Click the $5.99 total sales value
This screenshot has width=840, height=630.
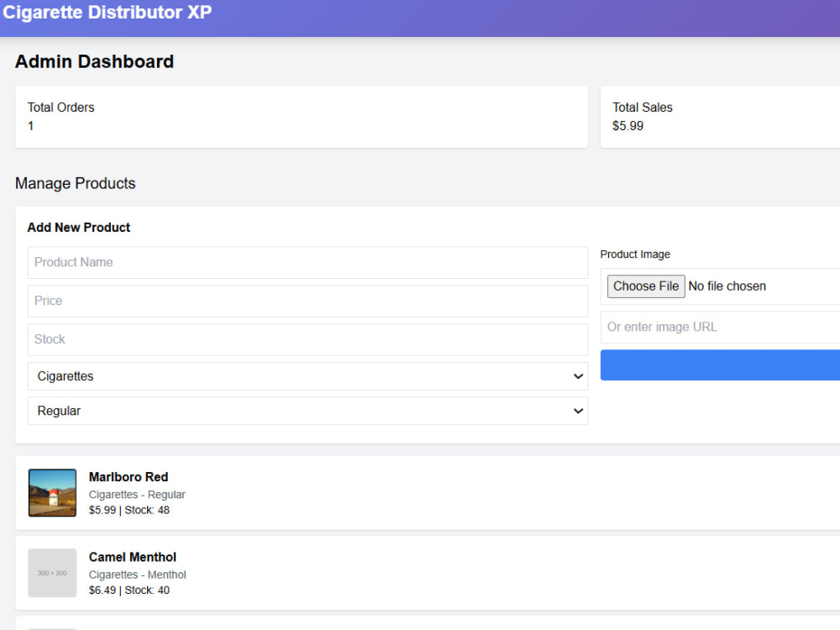pos(627,126)
